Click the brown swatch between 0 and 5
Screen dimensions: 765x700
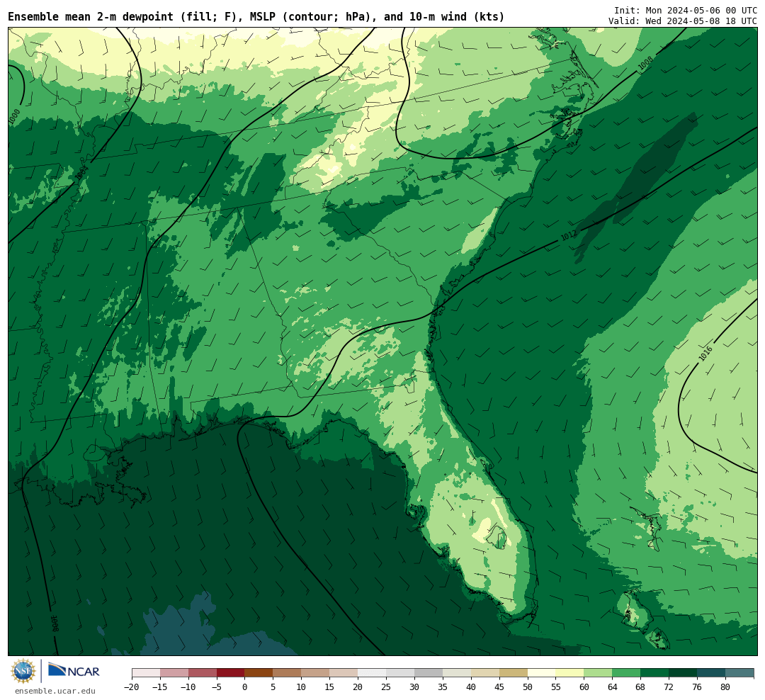point(259,673)
